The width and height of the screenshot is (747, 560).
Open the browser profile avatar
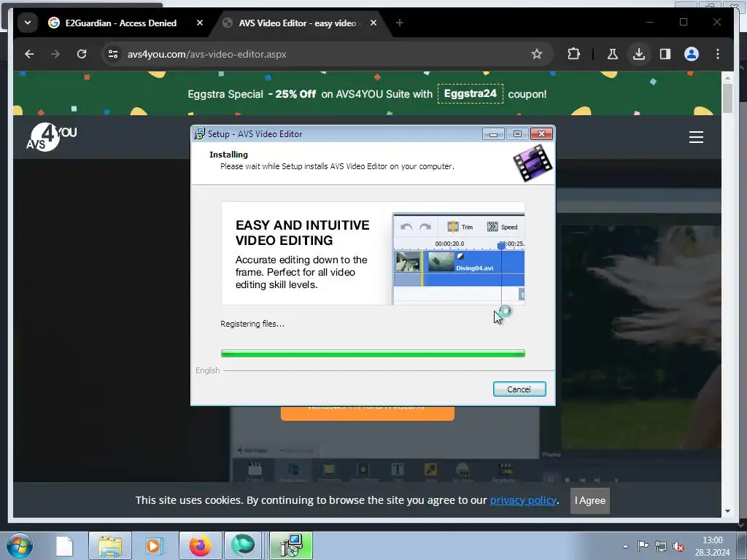(692, 54)
